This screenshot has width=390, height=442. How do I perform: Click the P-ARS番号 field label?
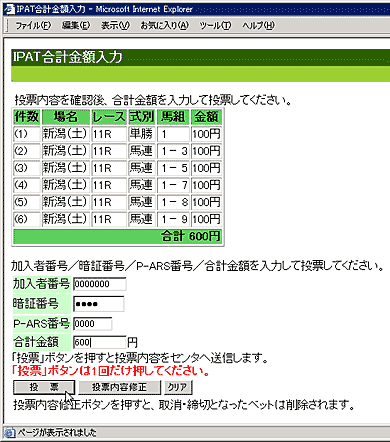(x=42, y=323)
